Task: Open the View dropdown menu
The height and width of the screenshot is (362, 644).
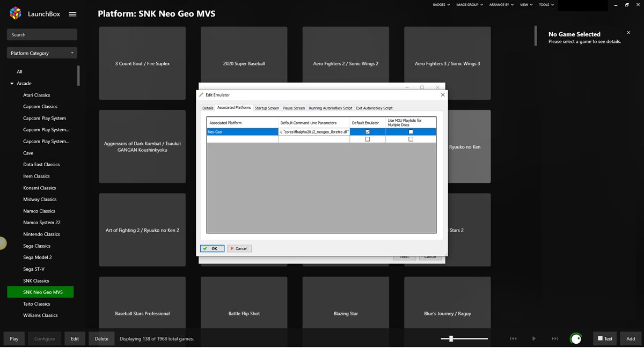Action: tap(526, 5)
